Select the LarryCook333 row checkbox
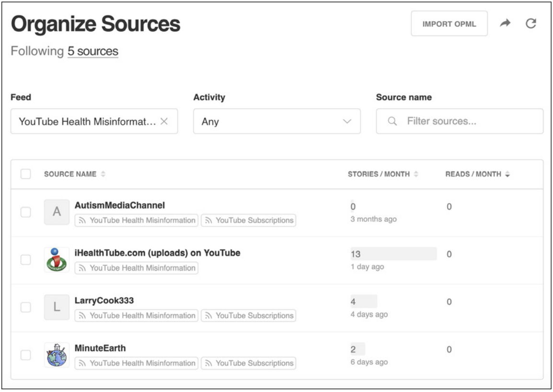Image resolution: width=553 pixels, height=392 pixels. [x=26, y=307]
